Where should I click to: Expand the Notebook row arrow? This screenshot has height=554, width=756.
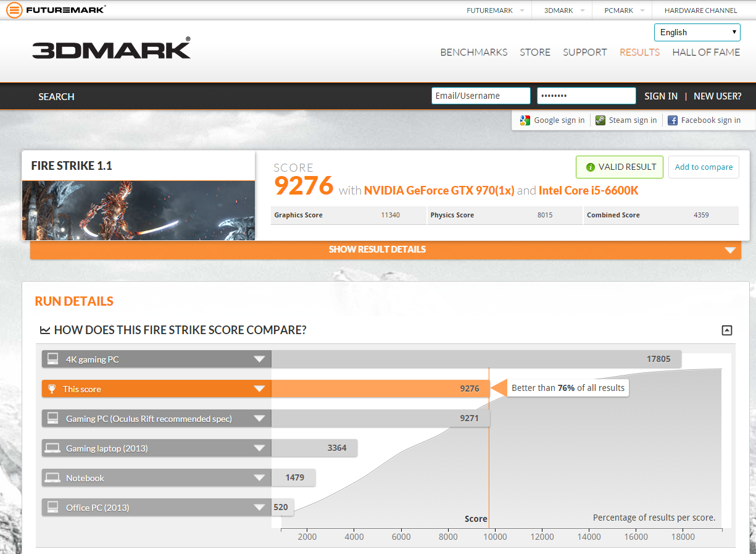pyautogui.click(x=259, y=478)
